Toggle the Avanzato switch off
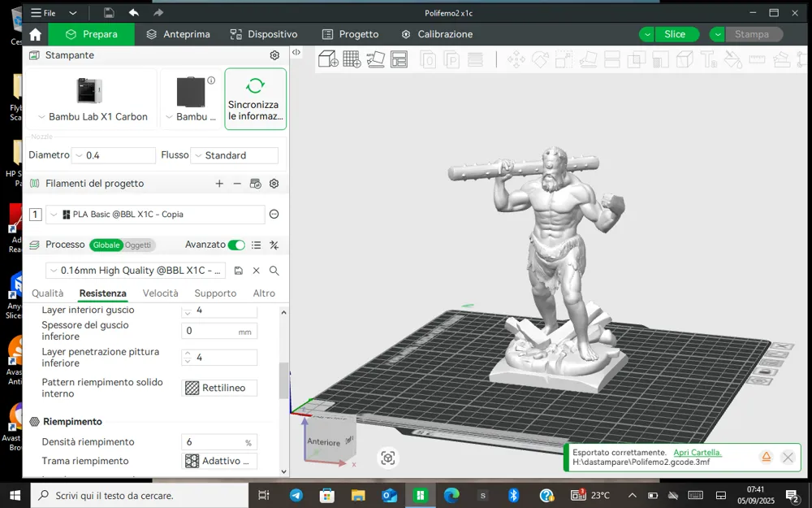This screenshot has height=508, width=812. (236, 245)
